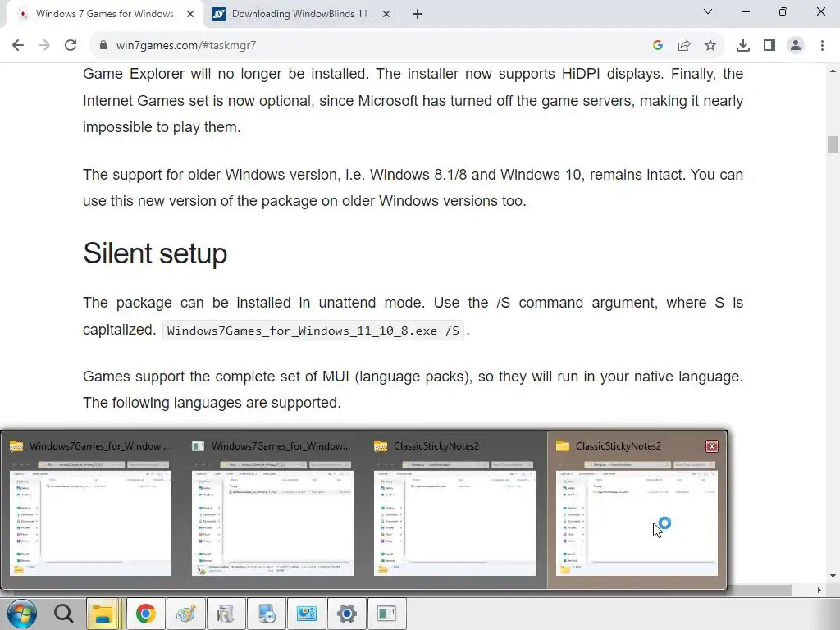
Task: Select first Windows7Games_for_Window... preview thumbnail
Action: [90, 517]
